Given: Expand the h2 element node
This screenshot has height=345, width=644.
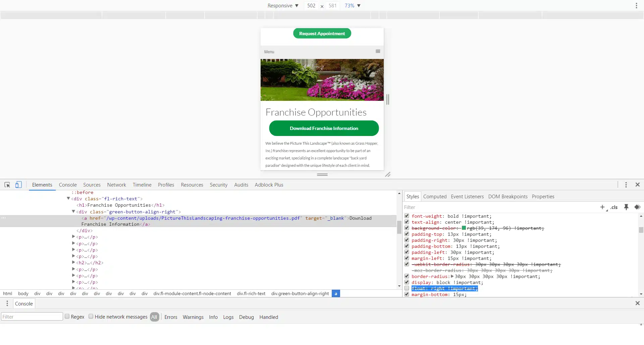Looking at the screenshot, I should (73, 263).
